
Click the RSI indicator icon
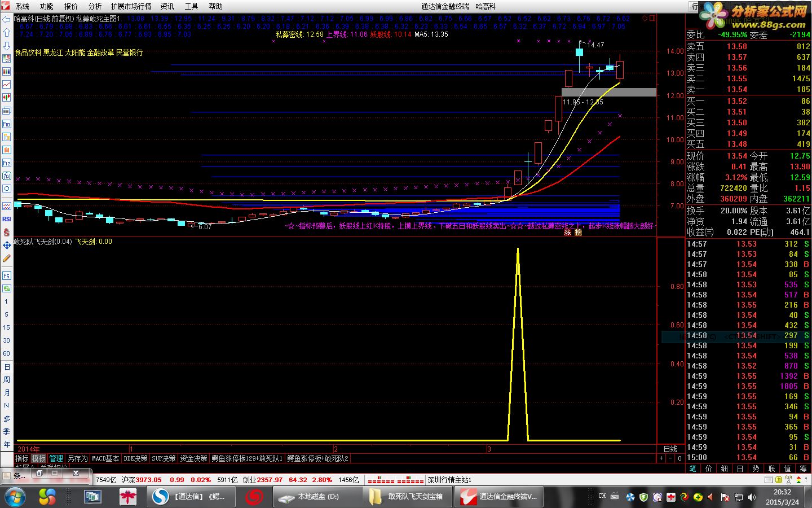click(6, 219)
